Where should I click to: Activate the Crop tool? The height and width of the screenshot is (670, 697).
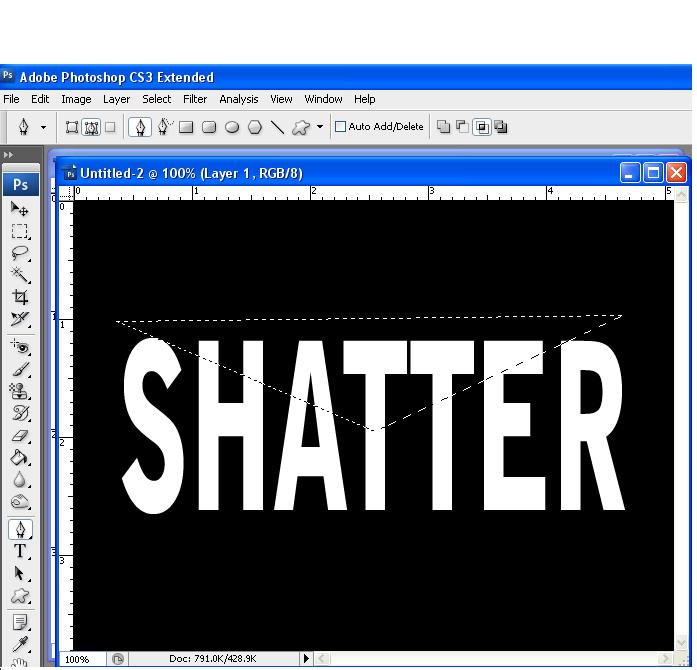tap(19, 297)
